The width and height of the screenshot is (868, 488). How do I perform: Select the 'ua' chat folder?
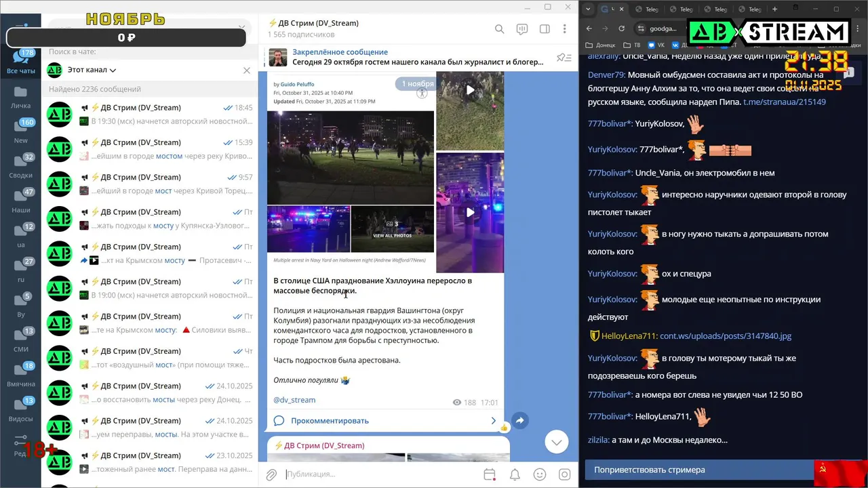[21, 236]
